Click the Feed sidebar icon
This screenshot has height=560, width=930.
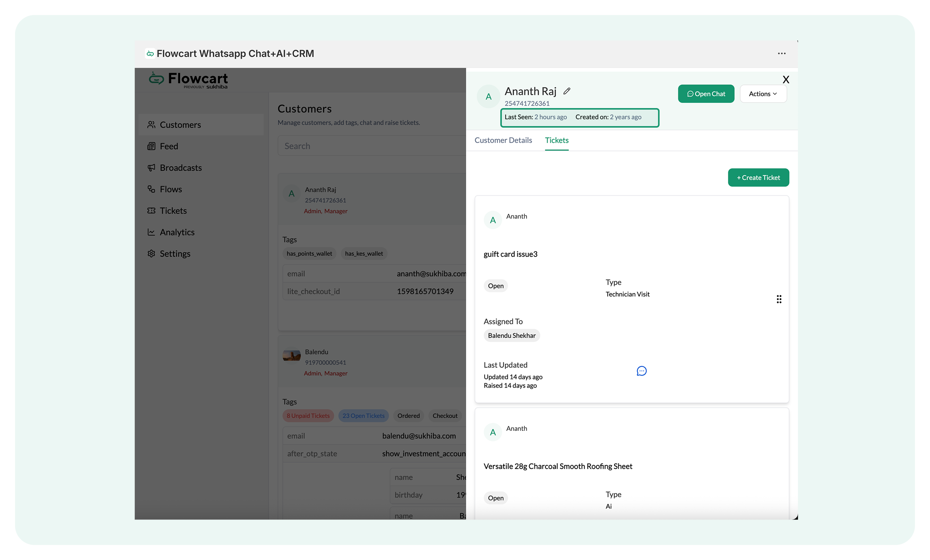151,146
